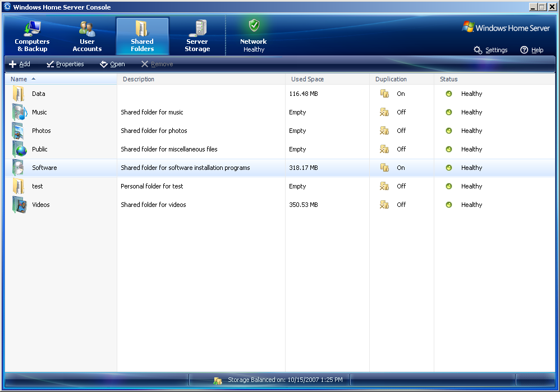Click the Storage Balanced status bar text
Image resolution: width=560 pixels, height=392 pixels.
pos(285,380)
